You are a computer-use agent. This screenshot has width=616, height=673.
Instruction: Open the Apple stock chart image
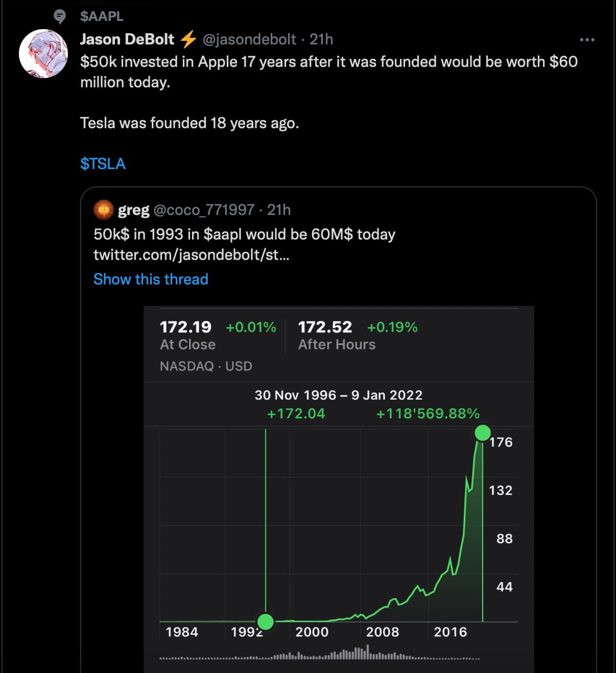339,511
